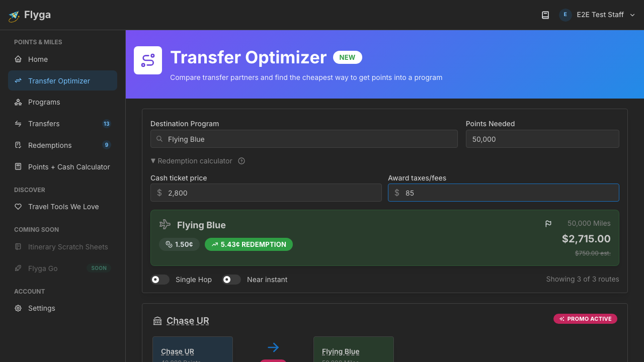Click the dollar sign in Cash ticket price

159,193
